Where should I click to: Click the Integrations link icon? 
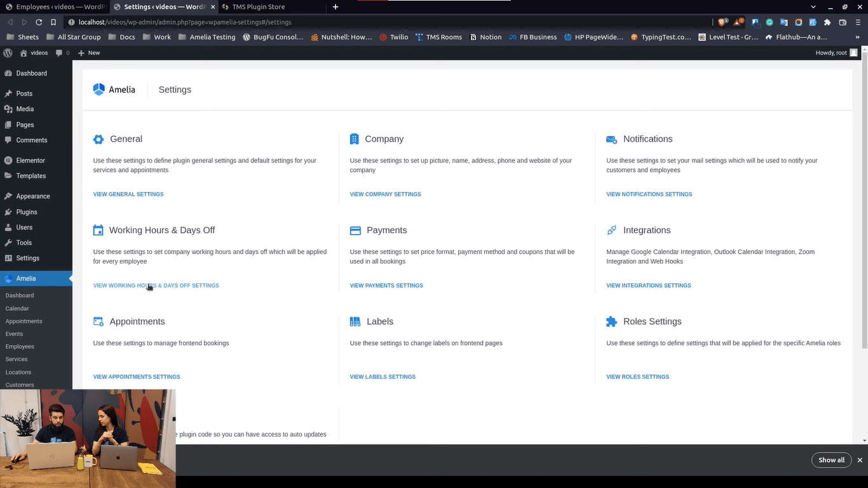[x=611, y=230]
